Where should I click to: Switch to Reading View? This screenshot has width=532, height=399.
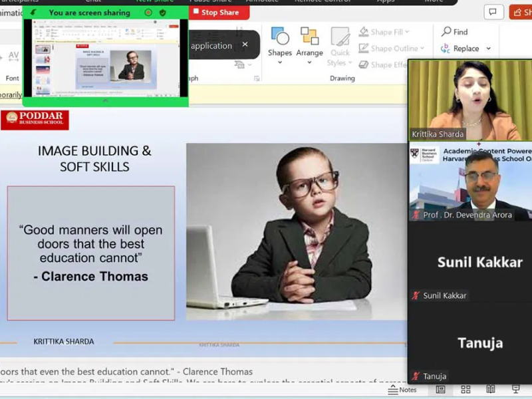click(x=491, y=390)
